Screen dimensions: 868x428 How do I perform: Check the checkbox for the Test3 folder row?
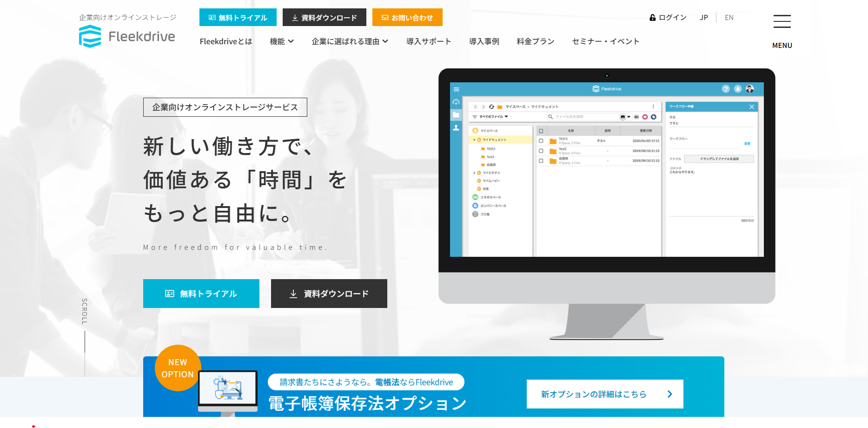pos(541,151)
